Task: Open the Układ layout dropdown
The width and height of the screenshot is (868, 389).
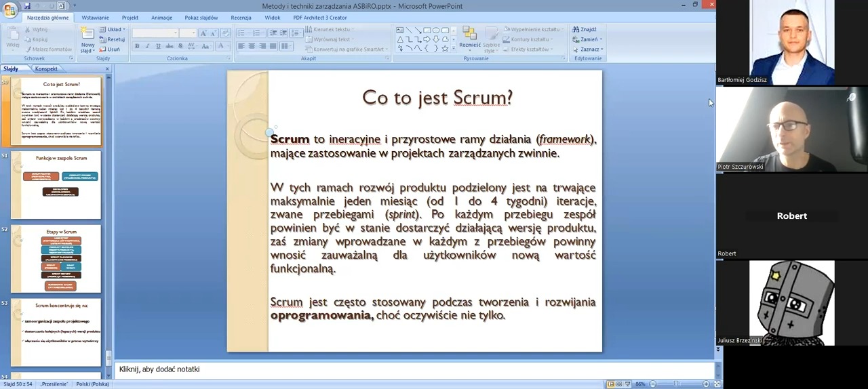Action: [x=113, y=30]
